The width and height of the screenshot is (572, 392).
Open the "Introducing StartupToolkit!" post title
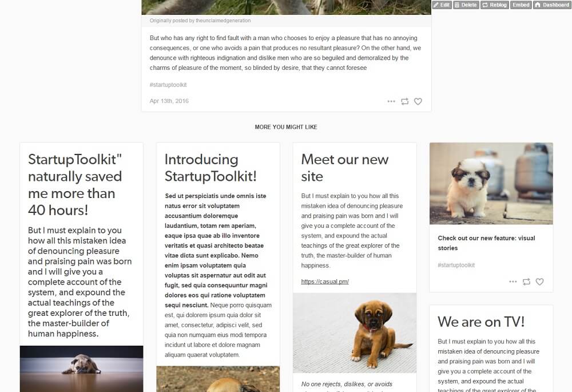click(x=210, y=168)
